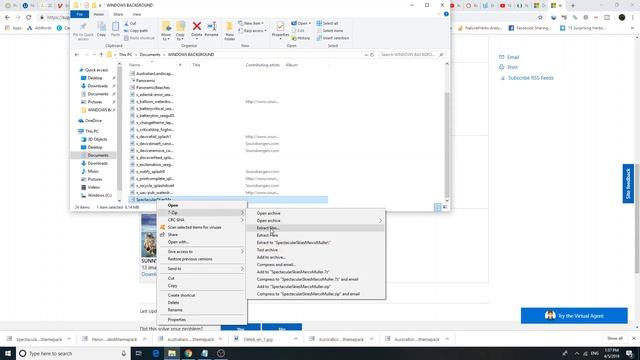The height and width of the screenshot is (360, 640).
Task: Open Microsoft Edge from the taskbar
Action: coord(156,353)
